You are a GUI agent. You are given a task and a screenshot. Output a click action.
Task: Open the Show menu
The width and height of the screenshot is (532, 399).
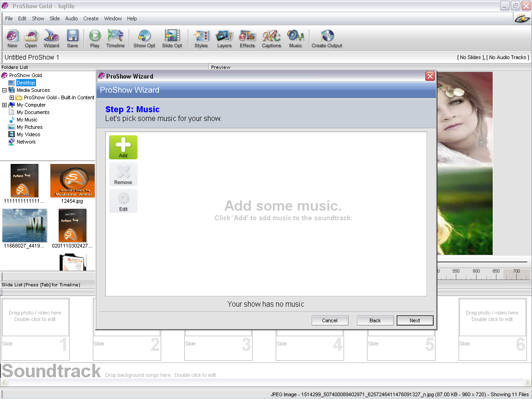[x=38, y=18]
